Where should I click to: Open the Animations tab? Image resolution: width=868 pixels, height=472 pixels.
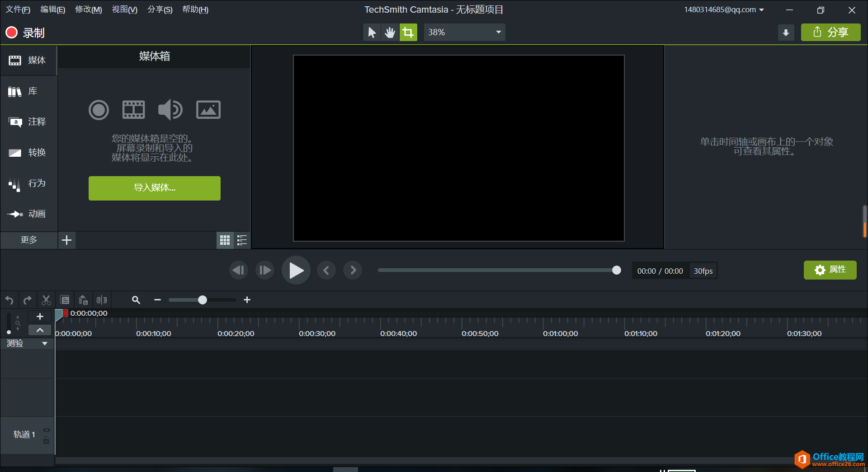(28, 214)
